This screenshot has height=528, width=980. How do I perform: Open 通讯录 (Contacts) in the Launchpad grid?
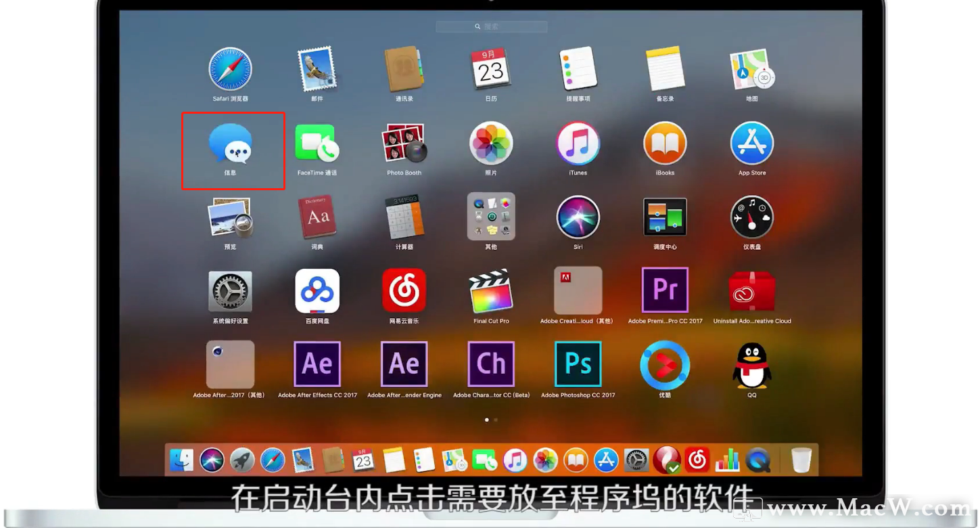coord(404,68)
